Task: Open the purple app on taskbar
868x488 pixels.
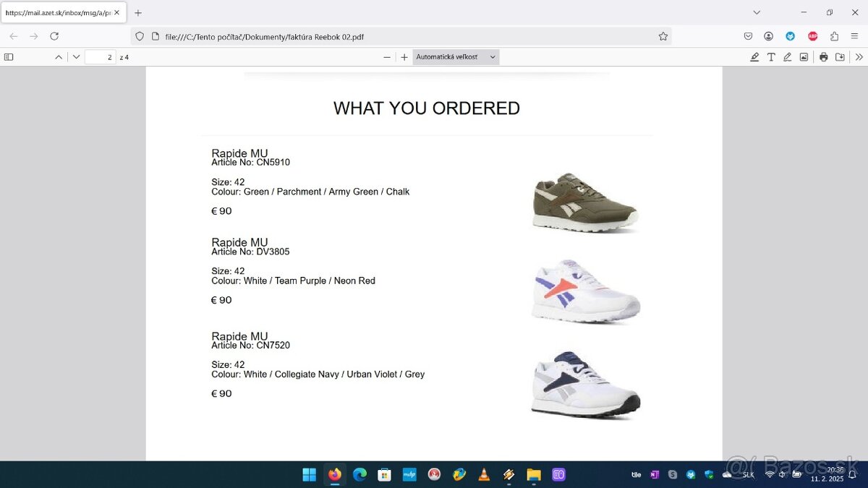Action: pos(558,474)
